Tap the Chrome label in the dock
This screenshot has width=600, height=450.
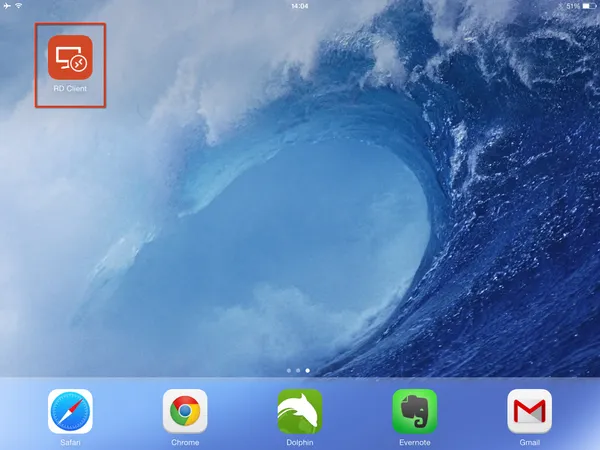185,442
